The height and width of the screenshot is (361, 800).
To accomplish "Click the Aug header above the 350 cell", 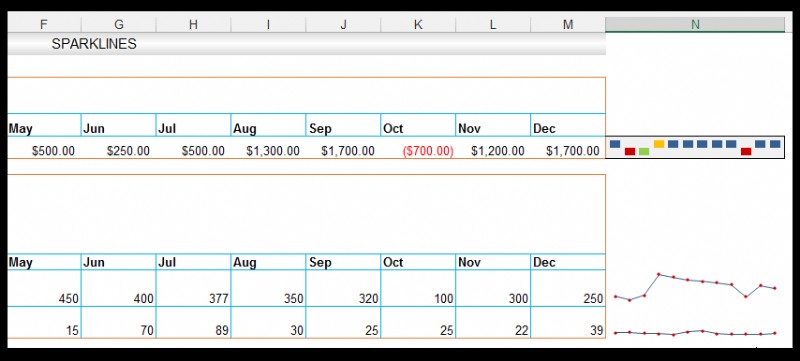I will coord(268,262).
